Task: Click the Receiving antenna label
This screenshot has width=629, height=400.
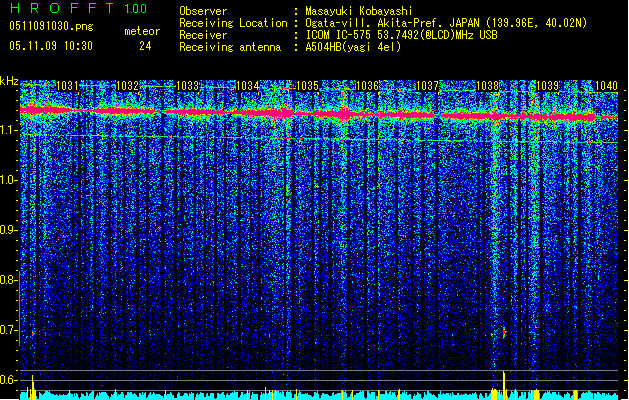Action: 230,47
